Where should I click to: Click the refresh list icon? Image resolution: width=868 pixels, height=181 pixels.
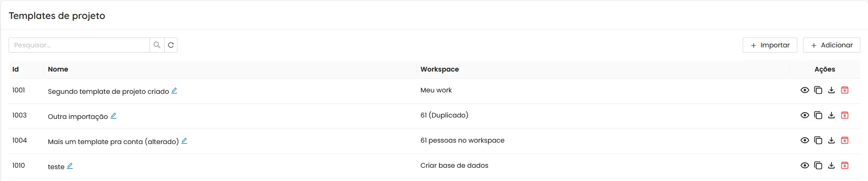171,45
